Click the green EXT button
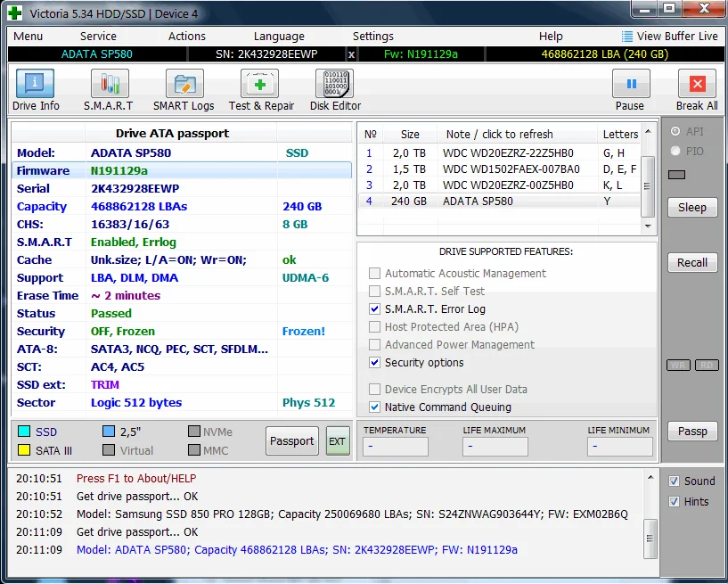728x584 pixels. (338, 441)
